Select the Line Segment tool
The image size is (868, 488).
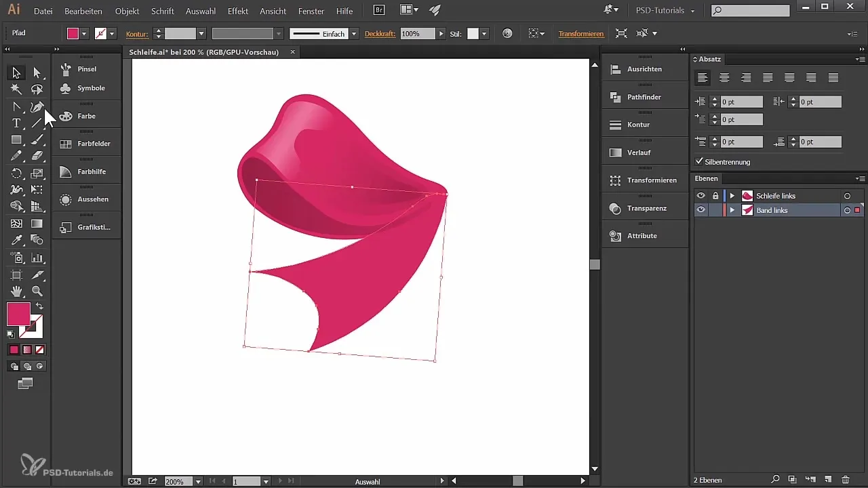point(37,123)
